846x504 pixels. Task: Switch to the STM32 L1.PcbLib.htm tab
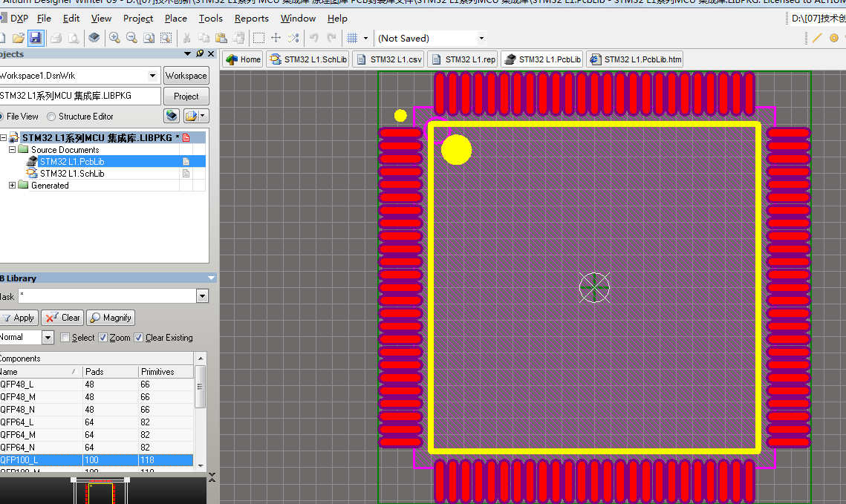tap(636, 59)
